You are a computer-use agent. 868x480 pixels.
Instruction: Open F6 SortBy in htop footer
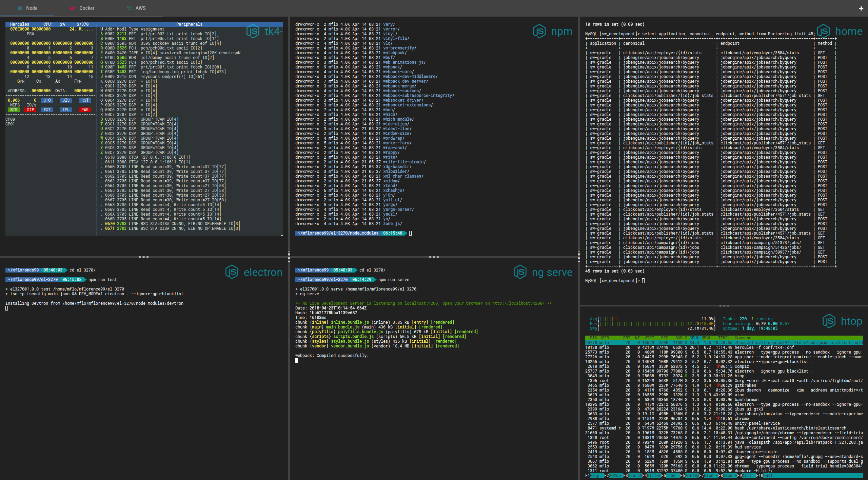point(691,476)
